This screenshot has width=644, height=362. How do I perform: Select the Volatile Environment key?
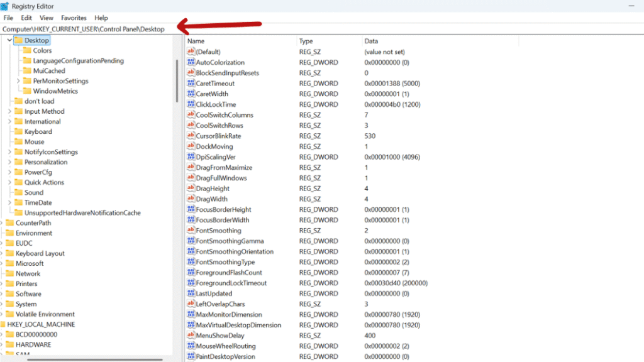click(x=45, y=314)
